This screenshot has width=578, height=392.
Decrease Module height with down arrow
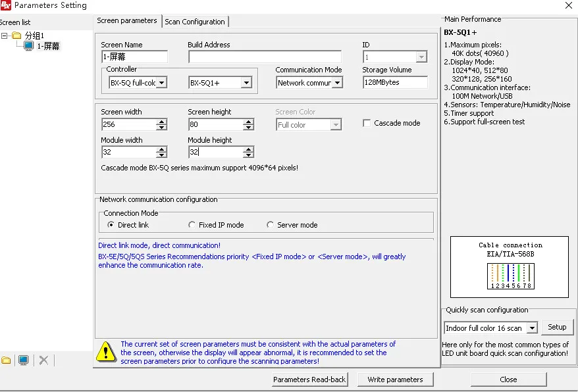tap(248, 155)
